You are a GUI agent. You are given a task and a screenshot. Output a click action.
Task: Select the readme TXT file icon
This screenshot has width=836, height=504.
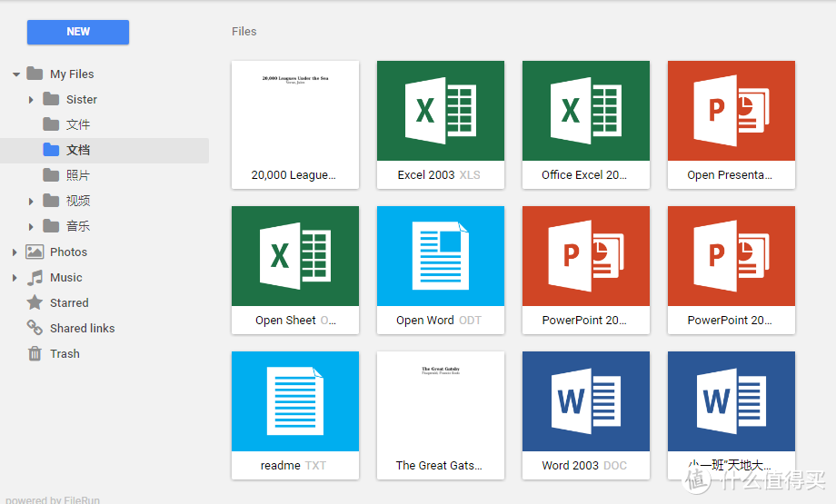click(295, 401)
